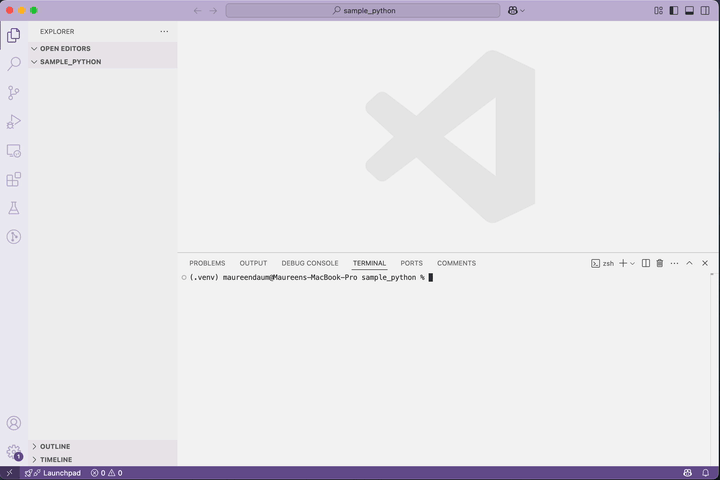Click the sample_python command center search box

[363, 11]
